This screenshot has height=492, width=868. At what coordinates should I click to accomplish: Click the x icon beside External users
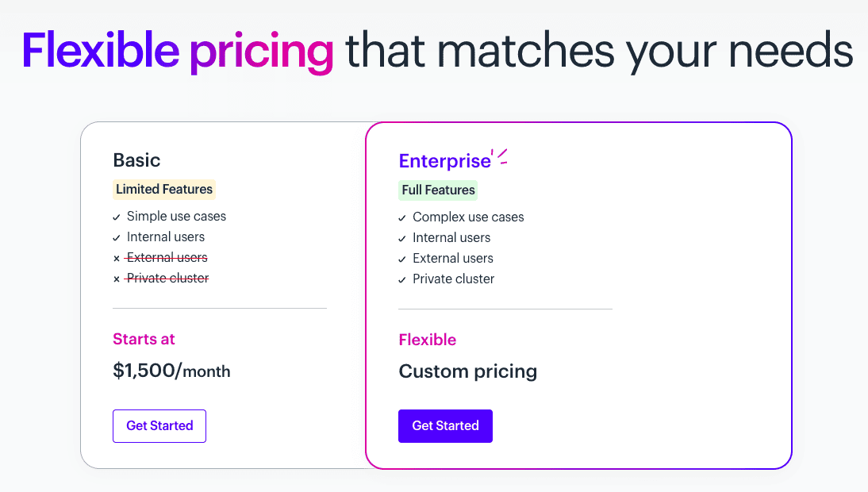tap(117, 257)
